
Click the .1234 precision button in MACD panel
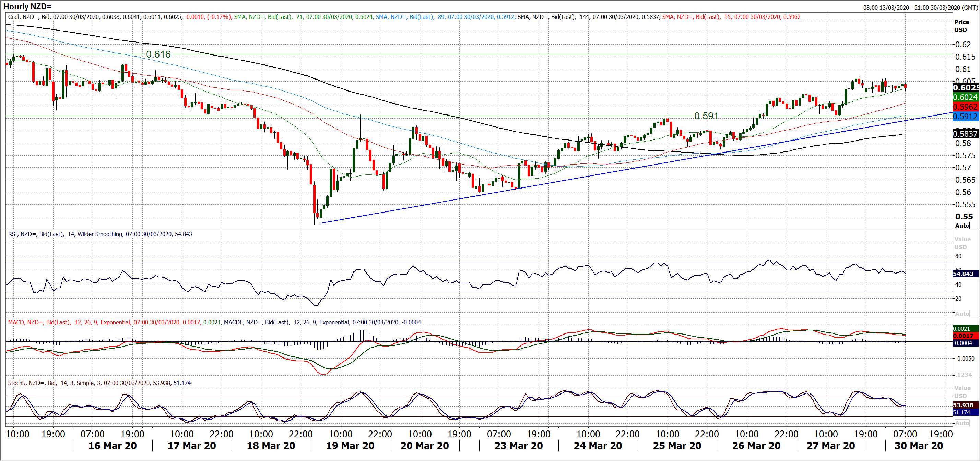964,374
